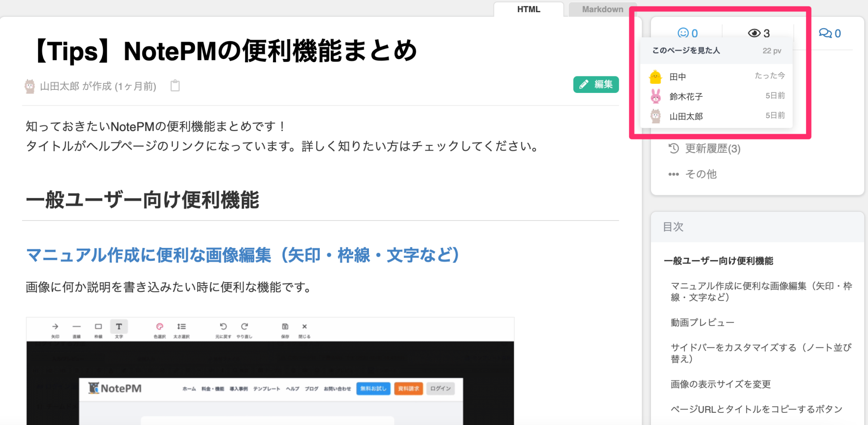Open the その他 more options menu
Screen dimensions: 868x425
(701, 174)
